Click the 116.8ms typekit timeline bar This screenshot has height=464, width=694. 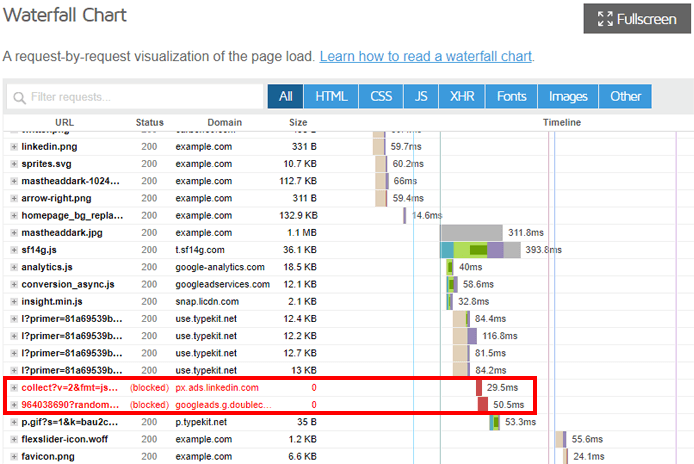tap(465, 336)
